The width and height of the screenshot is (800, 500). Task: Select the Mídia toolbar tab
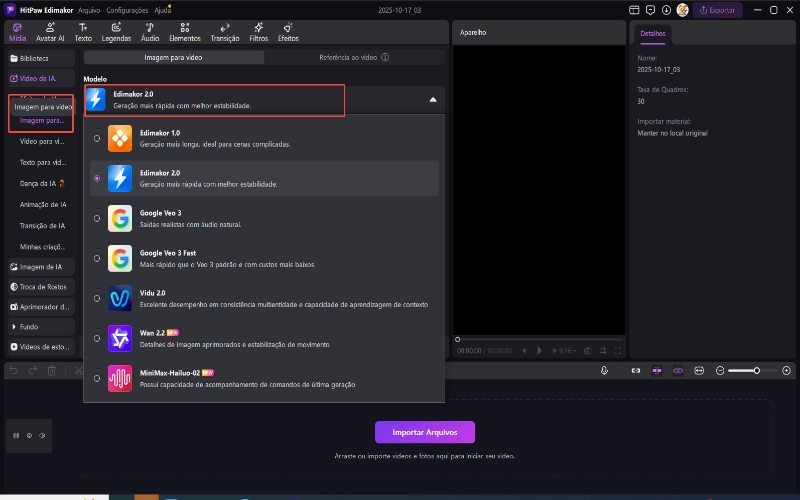[17, 32]
